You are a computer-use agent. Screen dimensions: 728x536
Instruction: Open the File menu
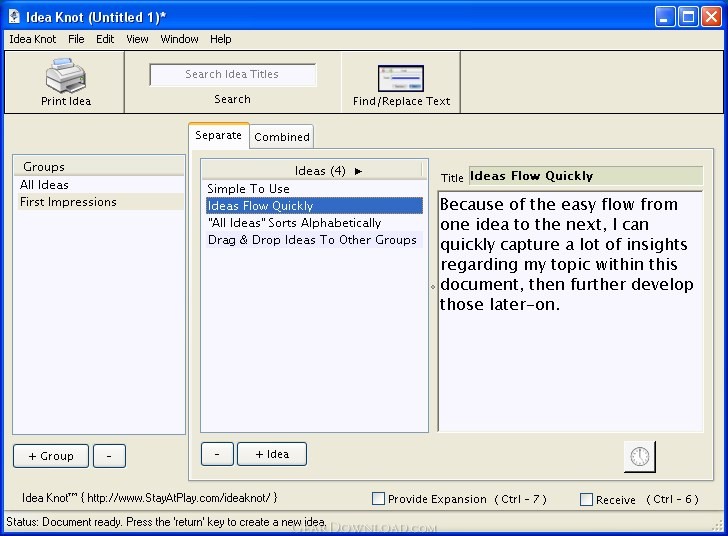pyautogui.click(x=76, y=39)
